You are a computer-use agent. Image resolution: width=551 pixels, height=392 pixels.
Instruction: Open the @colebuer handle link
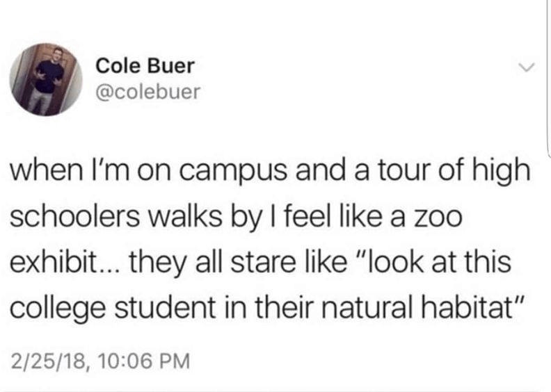tap(148, 92)
